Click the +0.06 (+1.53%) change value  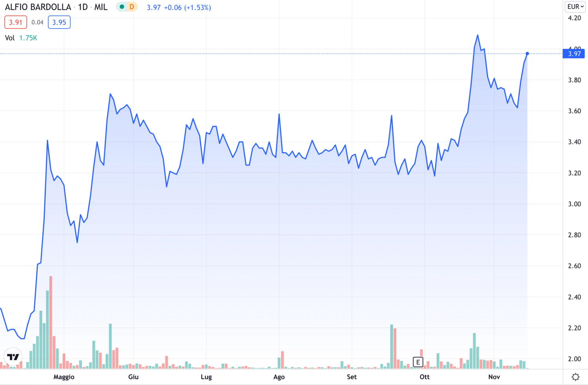click(187, 7)
